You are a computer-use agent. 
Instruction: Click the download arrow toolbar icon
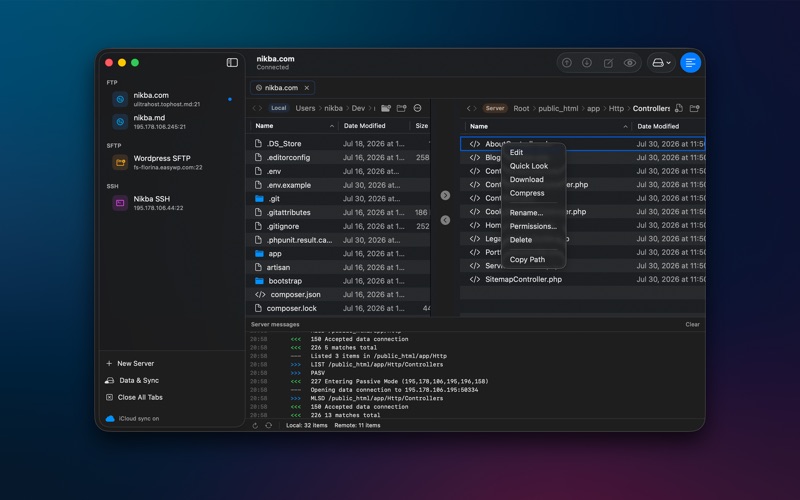point(587,63)
